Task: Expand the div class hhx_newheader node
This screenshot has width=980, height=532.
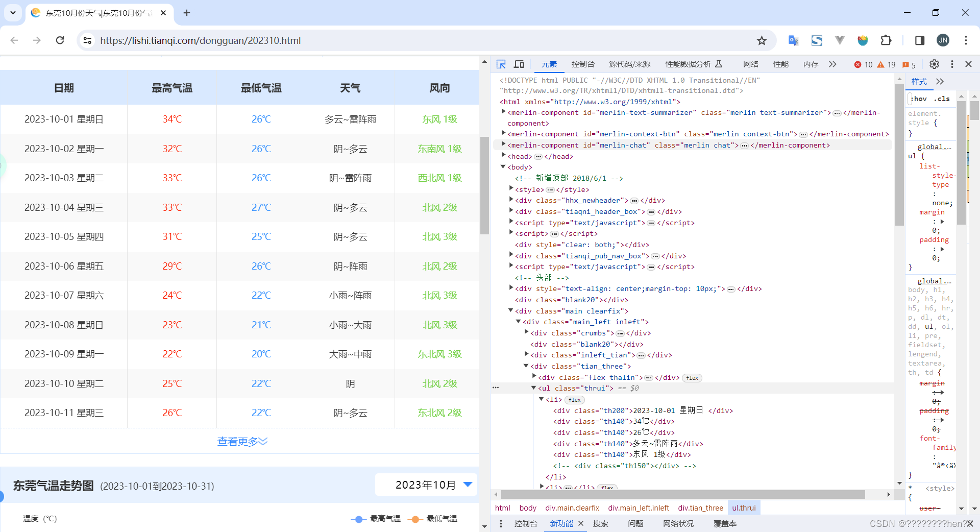Action: tap(511, 200)
